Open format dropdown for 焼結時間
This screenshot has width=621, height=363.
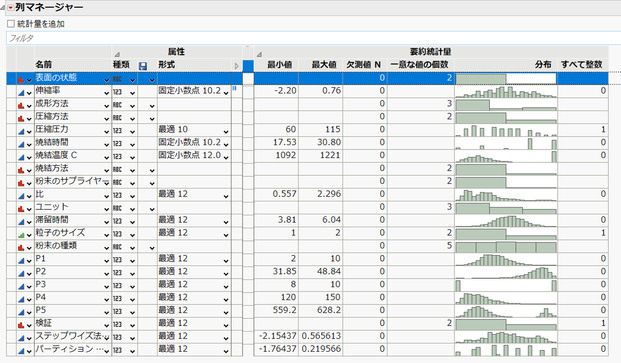(226, 144)
